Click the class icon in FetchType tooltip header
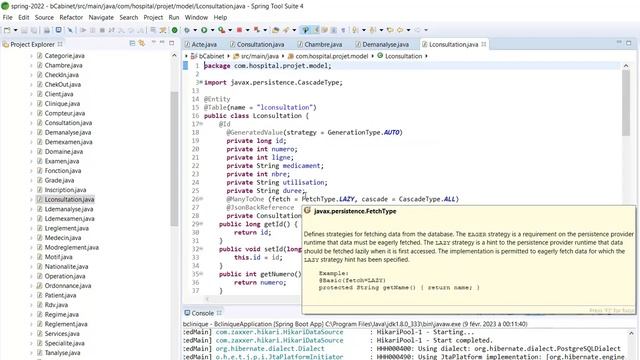 (x=307, y=211)
